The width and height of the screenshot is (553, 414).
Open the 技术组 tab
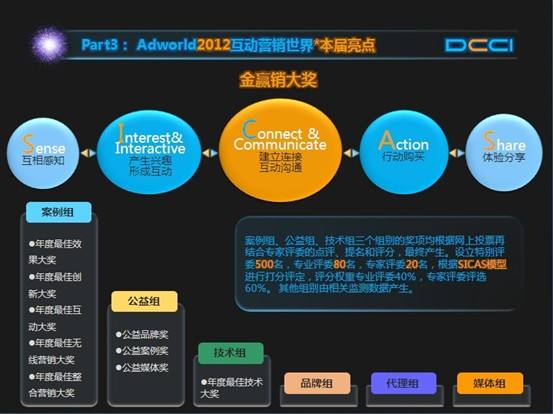pyautogui.click(x=231, y=353)
